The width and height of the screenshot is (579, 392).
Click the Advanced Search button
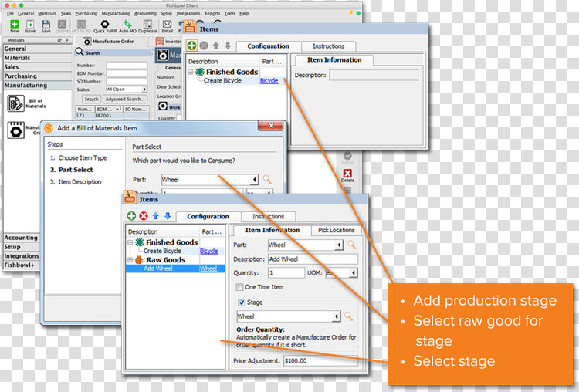tap(125, 99)
